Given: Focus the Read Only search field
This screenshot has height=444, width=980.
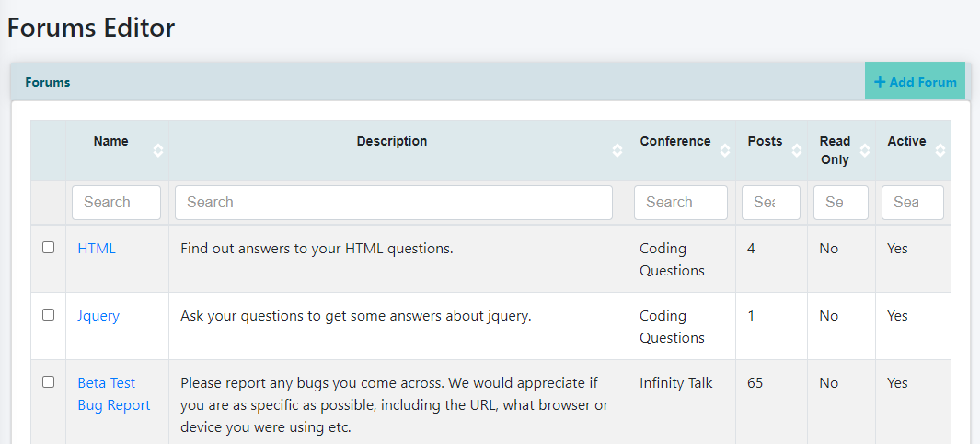Looking at the screenshot, I should (840, 203).
